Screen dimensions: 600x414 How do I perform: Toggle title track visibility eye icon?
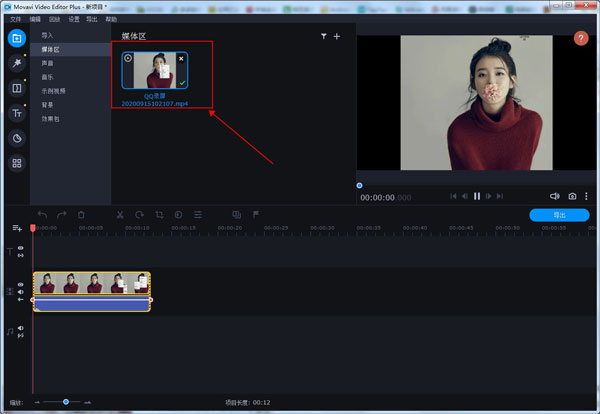coord(20,248)
